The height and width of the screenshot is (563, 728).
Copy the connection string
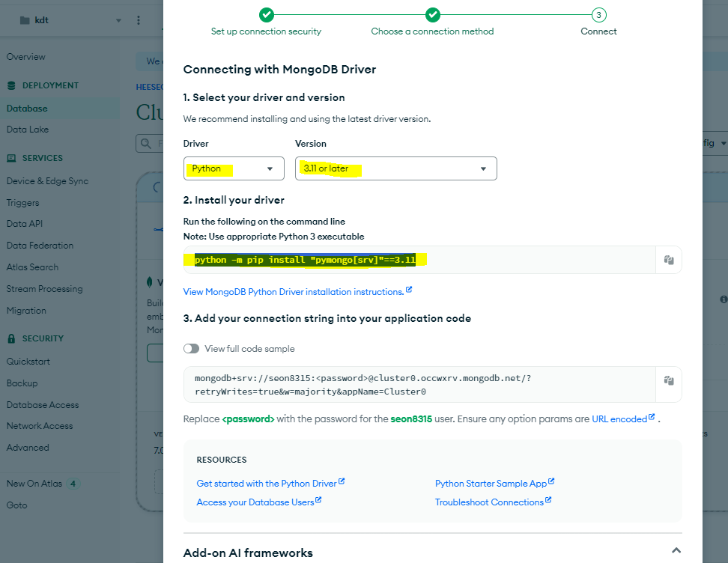(x=669, y=380)
